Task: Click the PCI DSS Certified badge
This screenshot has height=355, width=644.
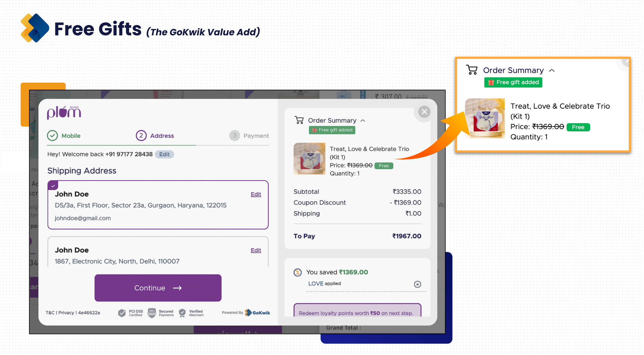Action: pos(131,313)
